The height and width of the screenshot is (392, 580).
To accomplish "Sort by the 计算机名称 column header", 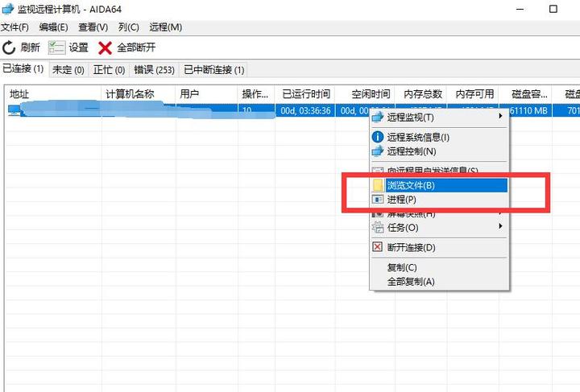I will pos(139,94).
